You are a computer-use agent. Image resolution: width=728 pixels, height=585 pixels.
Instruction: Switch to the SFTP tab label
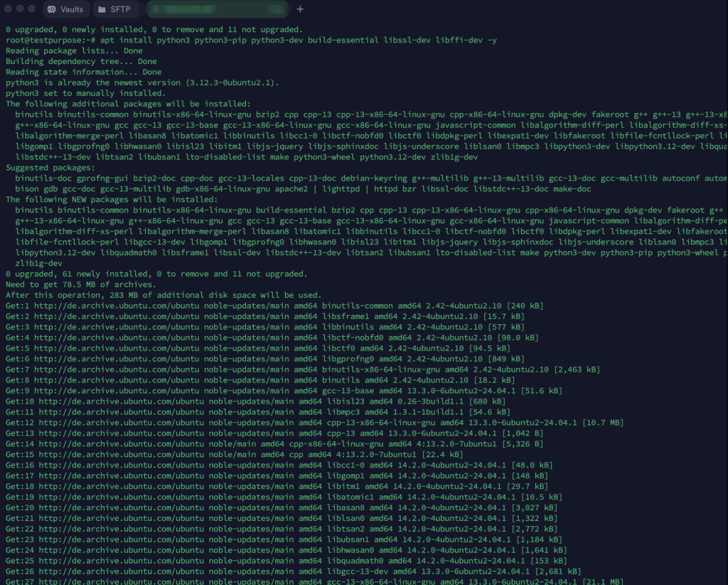point(121,9)
